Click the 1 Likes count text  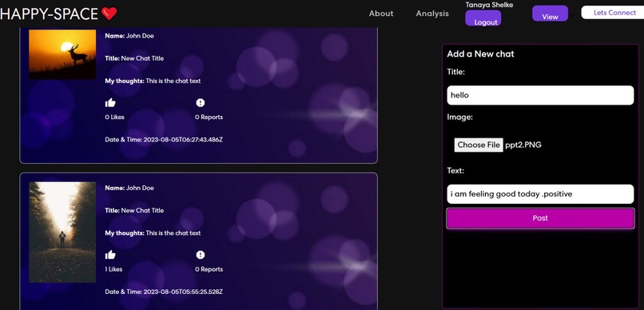(113, 269)
